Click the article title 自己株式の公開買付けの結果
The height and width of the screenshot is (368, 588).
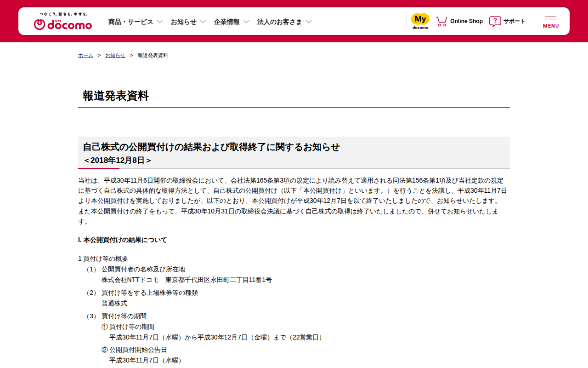point(211,147)
